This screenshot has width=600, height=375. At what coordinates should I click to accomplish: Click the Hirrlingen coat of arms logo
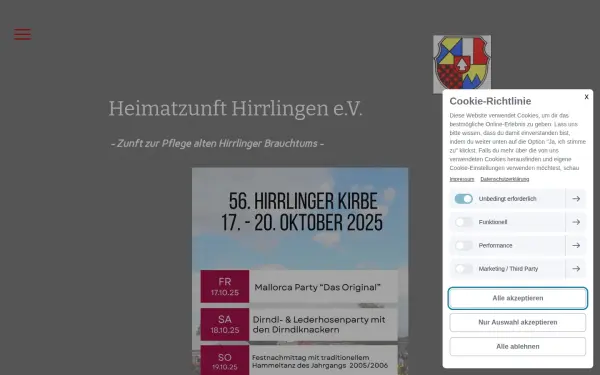pyautogui.click(x=462, y=64)
